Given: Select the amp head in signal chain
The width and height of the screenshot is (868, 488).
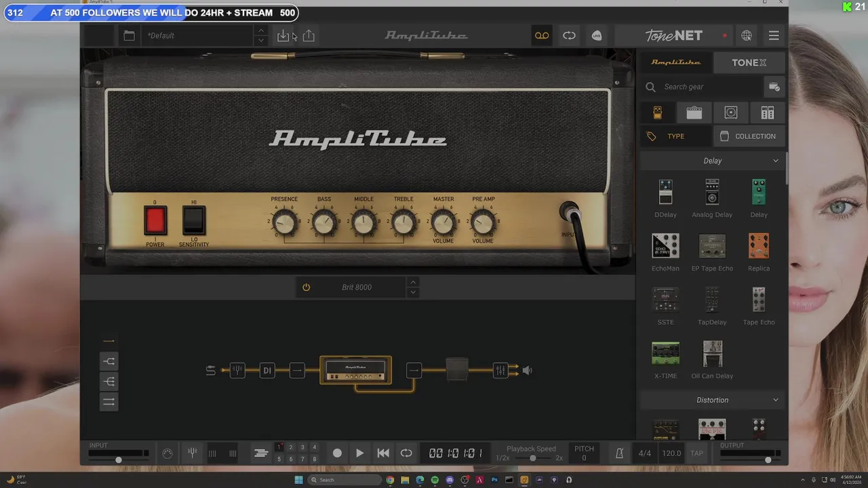Looking at the screenshot, I should (356, 370).
